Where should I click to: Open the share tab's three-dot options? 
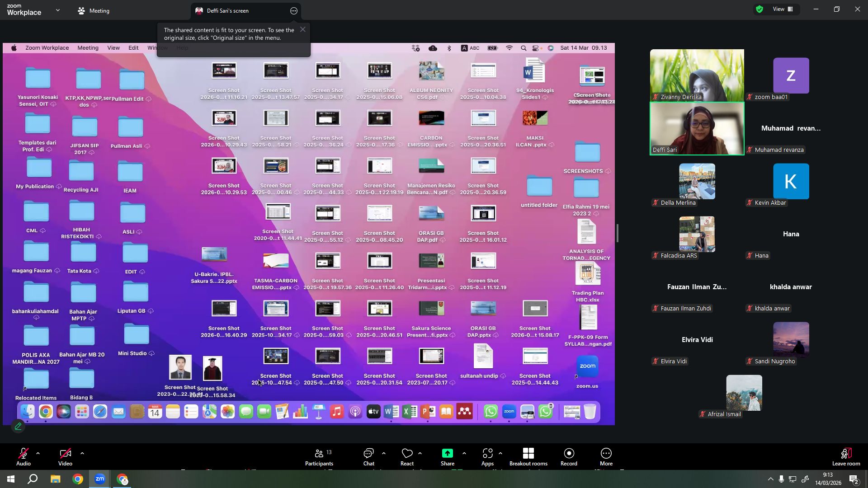294,11
